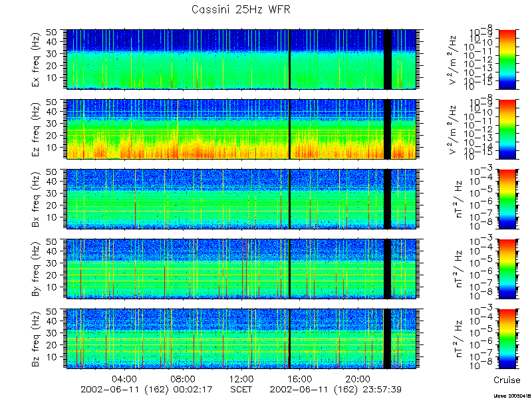532x399 pixels.
Task: Click the Ez spectrogram panel
Action: (x=241, y=129)
